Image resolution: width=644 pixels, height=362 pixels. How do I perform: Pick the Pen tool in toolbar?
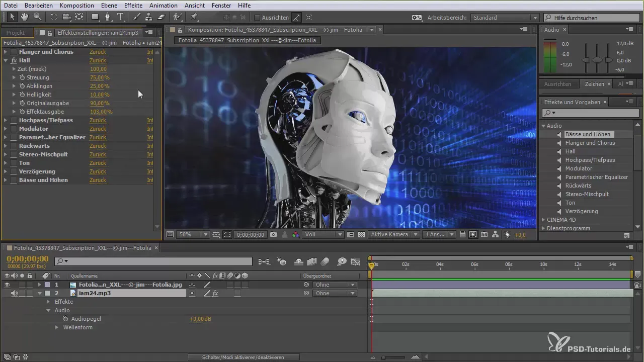click(108, 17)
